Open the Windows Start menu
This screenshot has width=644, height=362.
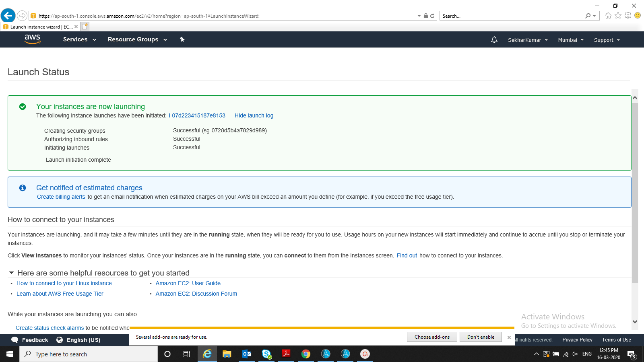pos(10,354)
